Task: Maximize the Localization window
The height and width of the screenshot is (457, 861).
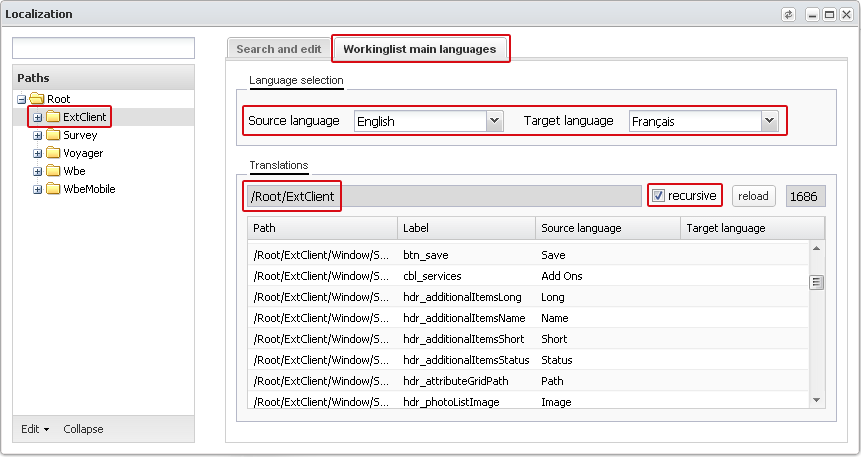Action: pos(830,14)
